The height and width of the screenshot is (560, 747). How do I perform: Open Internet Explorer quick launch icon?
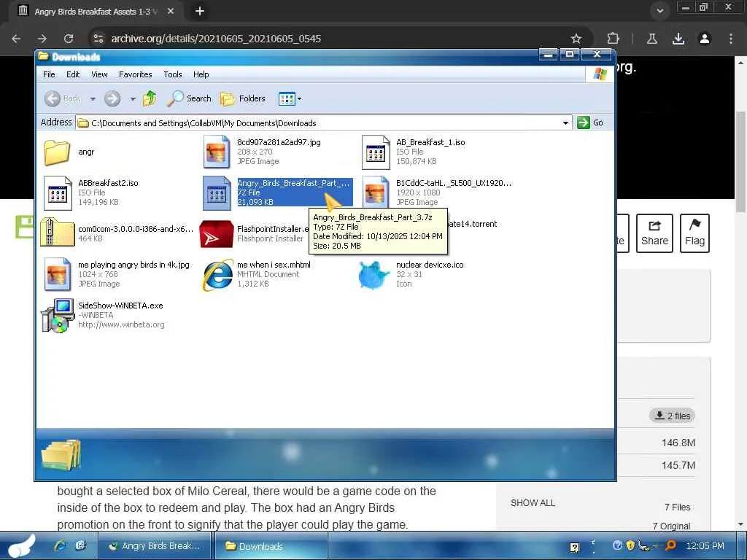[x=60, y=545]
